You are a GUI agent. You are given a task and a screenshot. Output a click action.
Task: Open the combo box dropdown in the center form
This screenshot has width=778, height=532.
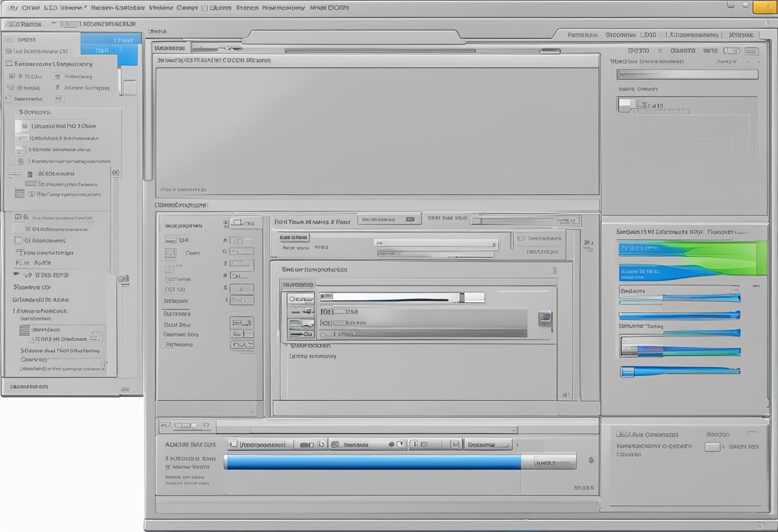point(494,245)
